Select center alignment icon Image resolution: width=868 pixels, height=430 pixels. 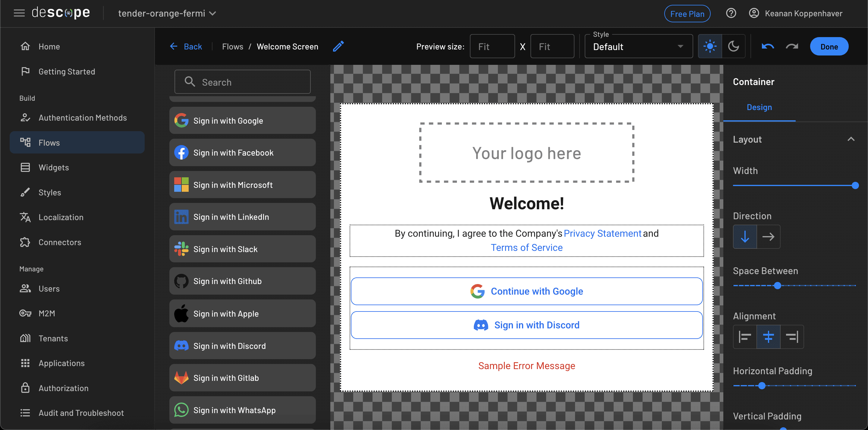tap(768, 337)
